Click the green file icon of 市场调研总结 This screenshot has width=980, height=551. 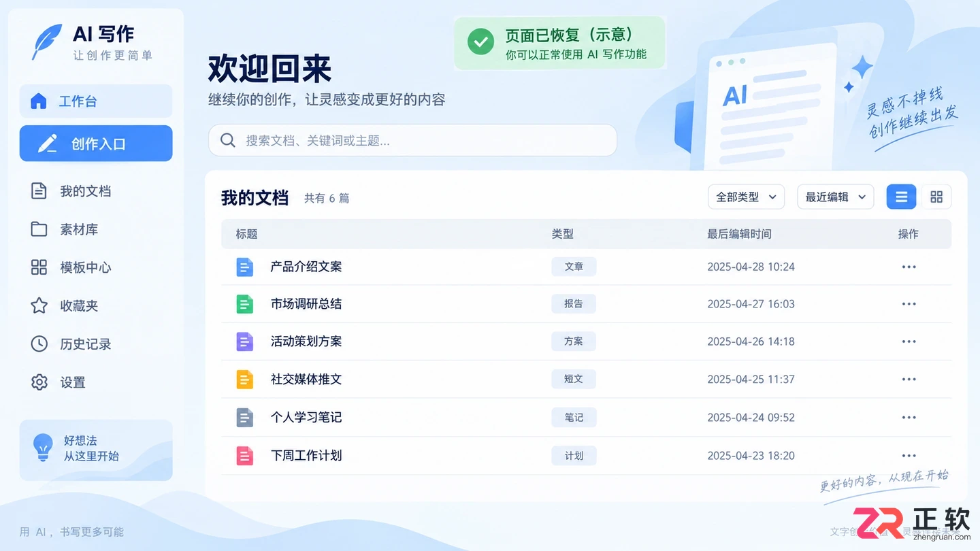244,304
